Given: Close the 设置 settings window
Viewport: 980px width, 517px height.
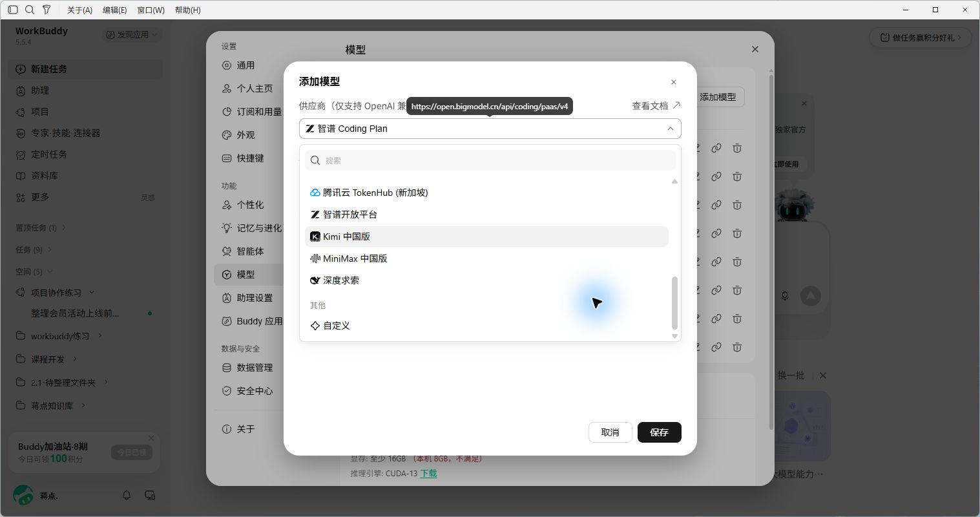Looking at the screenshot, I should tap(755, 49).
